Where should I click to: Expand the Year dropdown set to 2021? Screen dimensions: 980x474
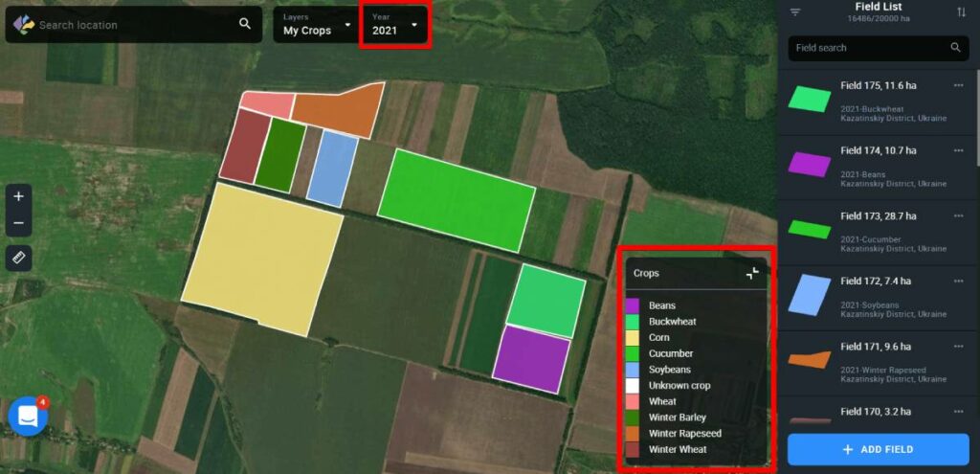point(395,24)
